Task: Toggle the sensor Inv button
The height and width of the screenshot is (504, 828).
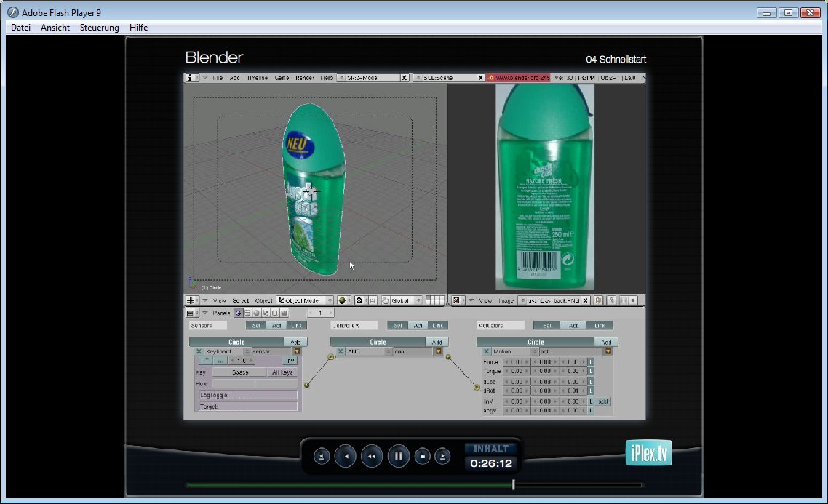Action: tap(290, 361)
